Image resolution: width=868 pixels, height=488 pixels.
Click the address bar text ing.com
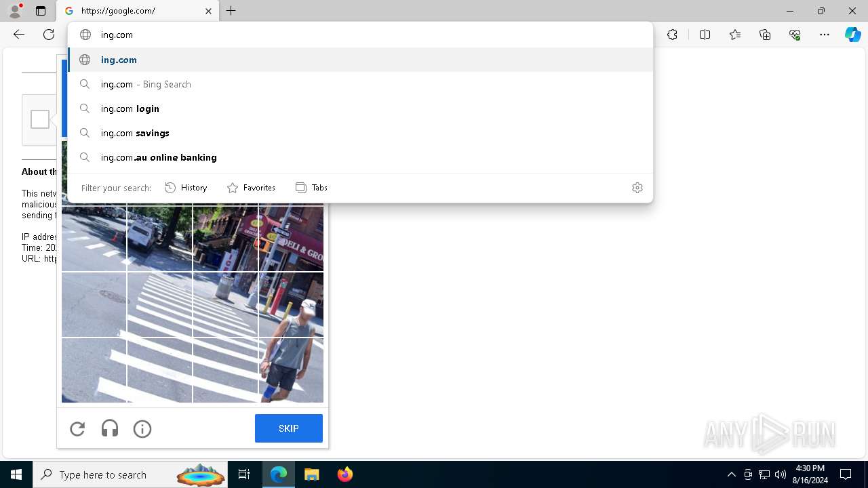[x=117, y=35]
